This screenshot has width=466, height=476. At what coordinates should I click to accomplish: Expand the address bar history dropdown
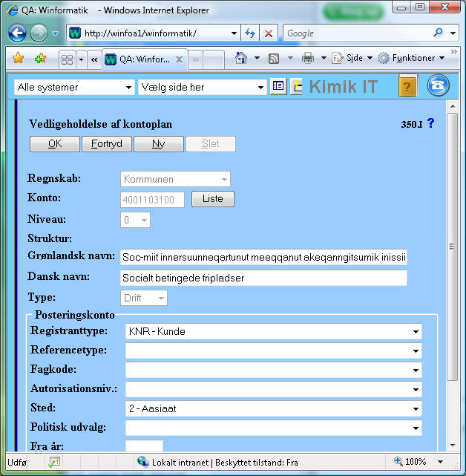click(x=234, y=33)
